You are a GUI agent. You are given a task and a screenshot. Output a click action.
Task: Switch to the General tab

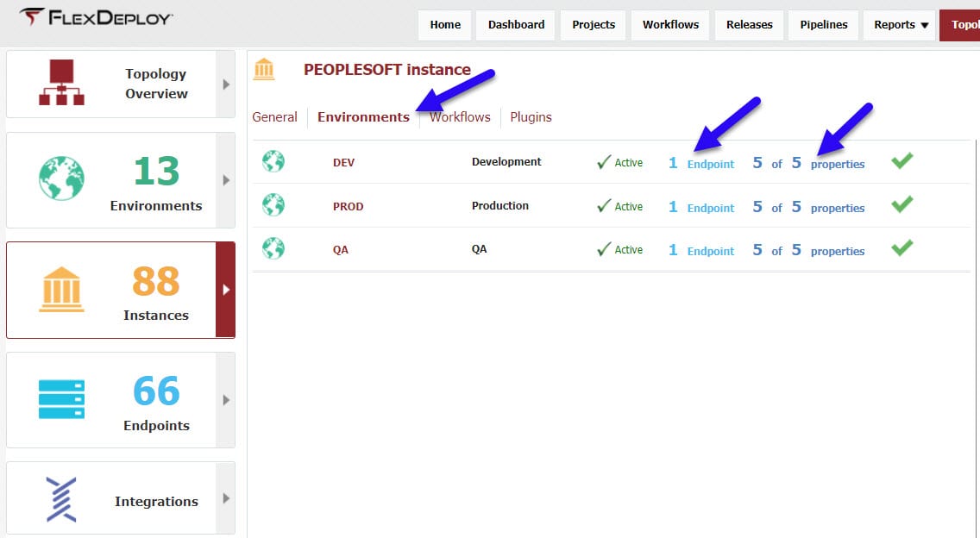(x=274, y=117)
